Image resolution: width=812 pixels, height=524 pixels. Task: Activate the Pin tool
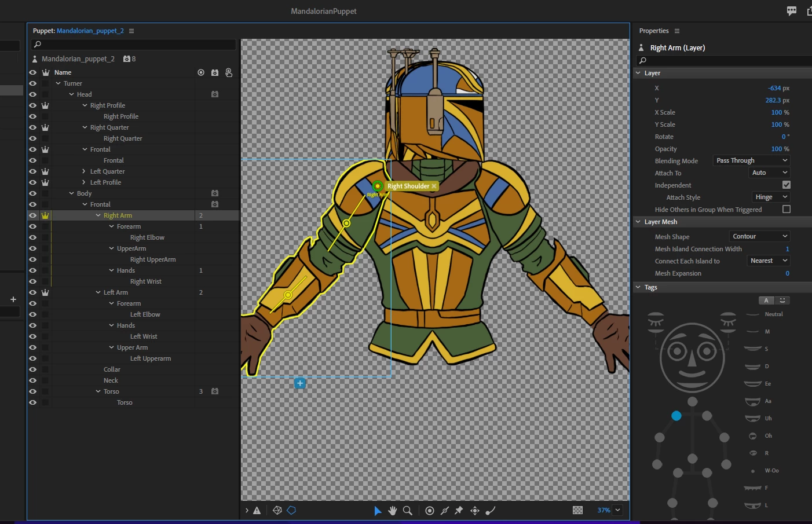click(459, 510)
